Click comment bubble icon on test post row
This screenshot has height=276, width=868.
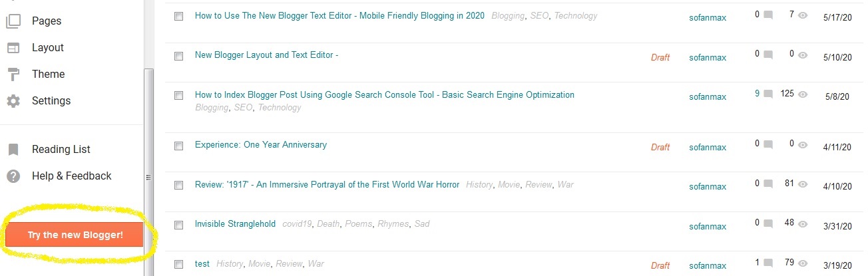pos(768,264)
